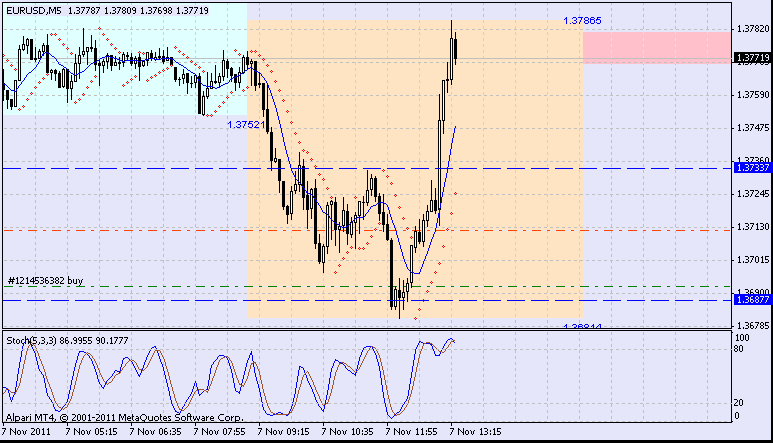Screen dimensions: 773x443
Task: Click the EURUSD,M5 chart title text
Action: pos(34,10)
